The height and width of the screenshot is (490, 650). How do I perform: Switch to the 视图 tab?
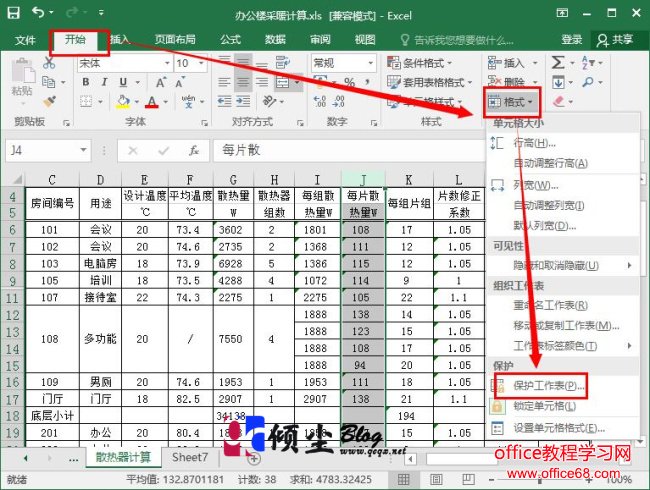tap(365, 40)
